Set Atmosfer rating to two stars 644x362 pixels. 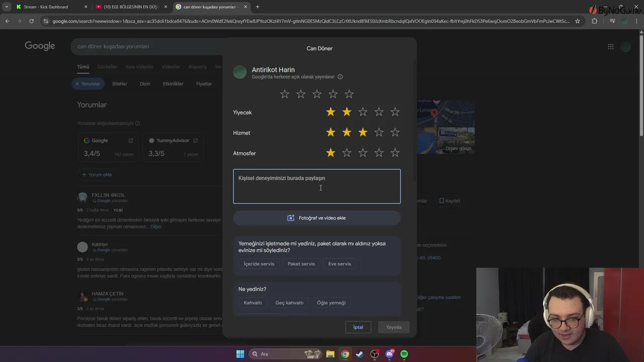[x=347, y=153]
